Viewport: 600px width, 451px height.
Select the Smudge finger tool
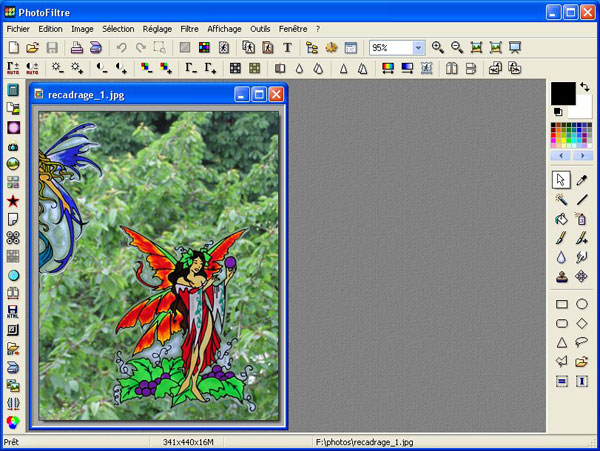[x=582, y=257]
